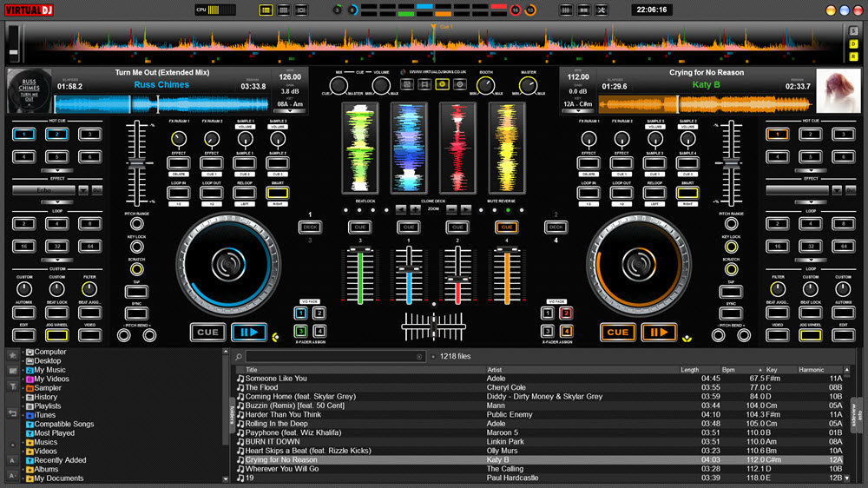Viewport: 868px width, 488px height.
Task: Click the zoom out minus button
Action: click(451, 209)
